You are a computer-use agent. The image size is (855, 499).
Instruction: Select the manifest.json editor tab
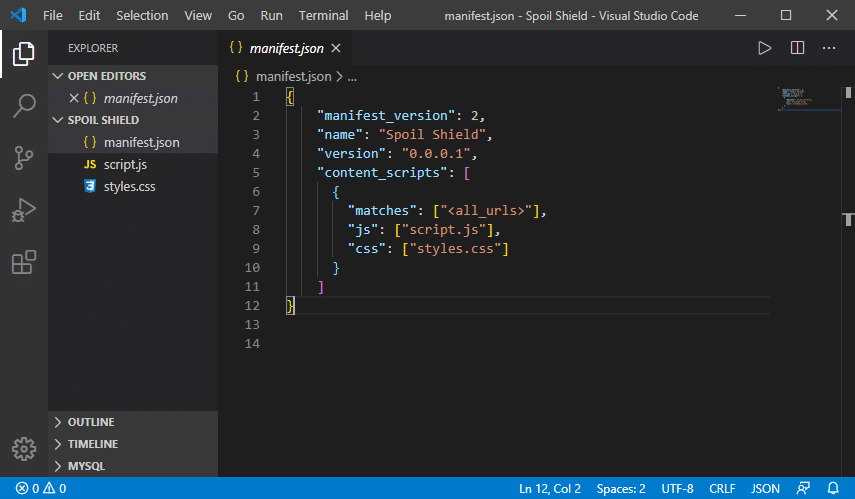click(x=285, y=48)
